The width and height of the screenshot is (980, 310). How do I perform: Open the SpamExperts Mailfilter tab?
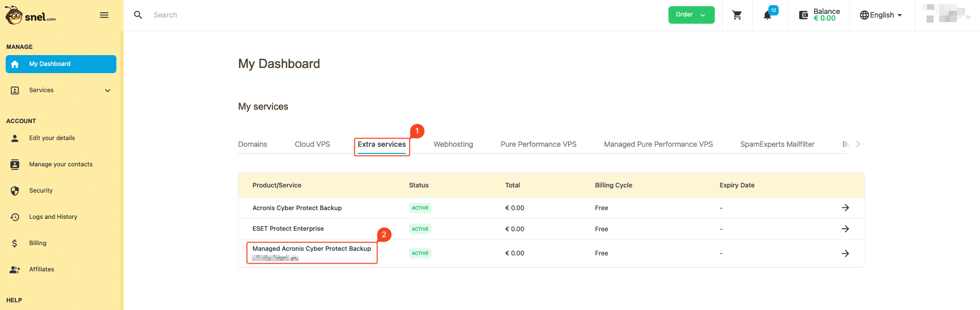pos(777,144)
